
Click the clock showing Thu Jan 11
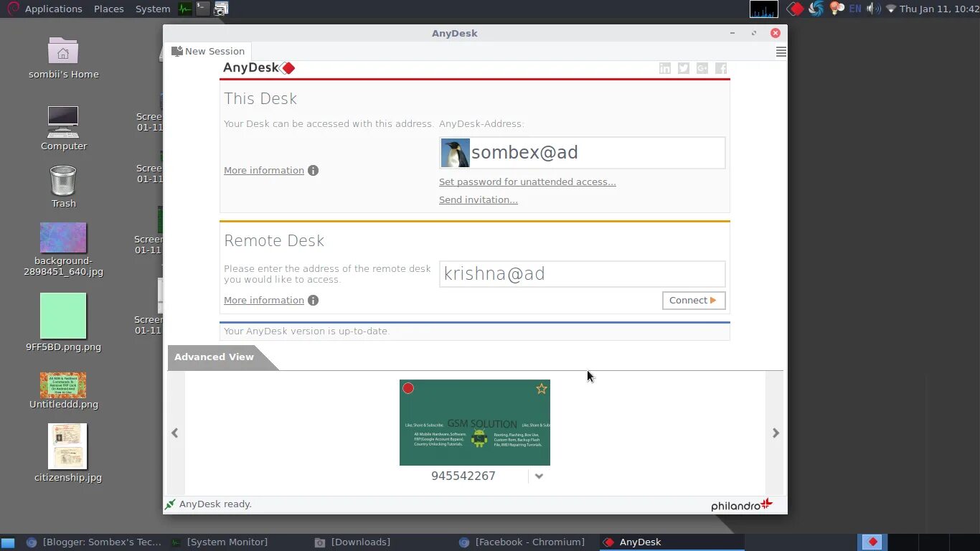939,9
